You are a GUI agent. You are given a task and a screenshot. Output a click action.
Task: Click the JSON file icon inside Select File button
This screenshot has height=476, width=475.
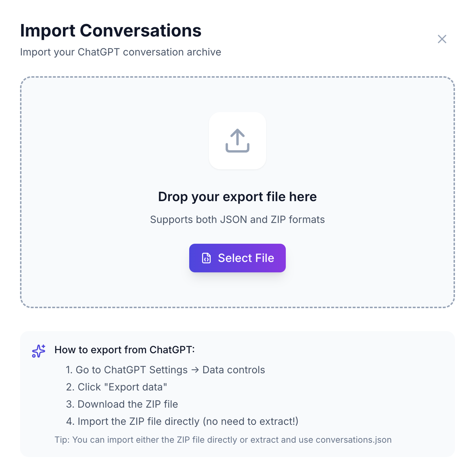[206, 258]
